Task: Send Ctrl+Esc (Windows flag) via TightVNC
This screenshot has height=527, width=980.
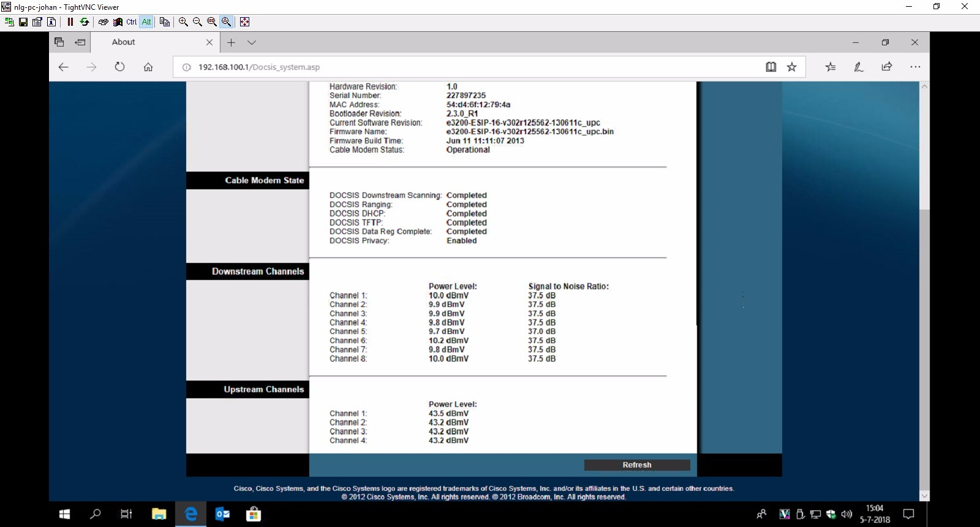Action: click(x=118, y=22)
